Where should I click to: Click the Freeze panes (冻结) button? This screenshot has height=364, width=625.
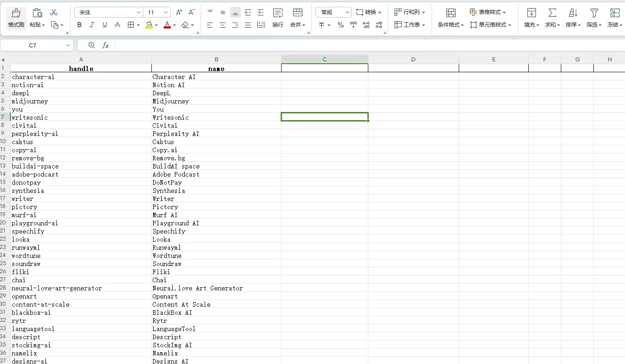pos(615,18)
